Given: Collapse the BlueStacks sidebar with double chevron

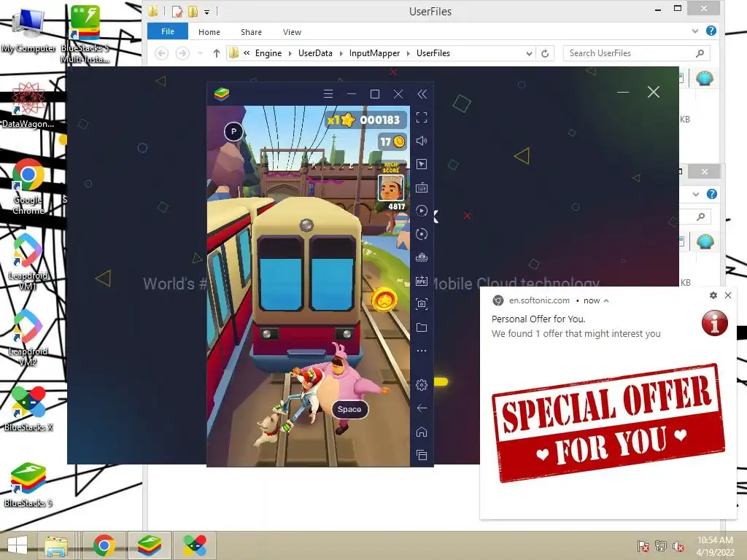Looking at the screenshot, I should pyautogui.click(x=422, y=94).
